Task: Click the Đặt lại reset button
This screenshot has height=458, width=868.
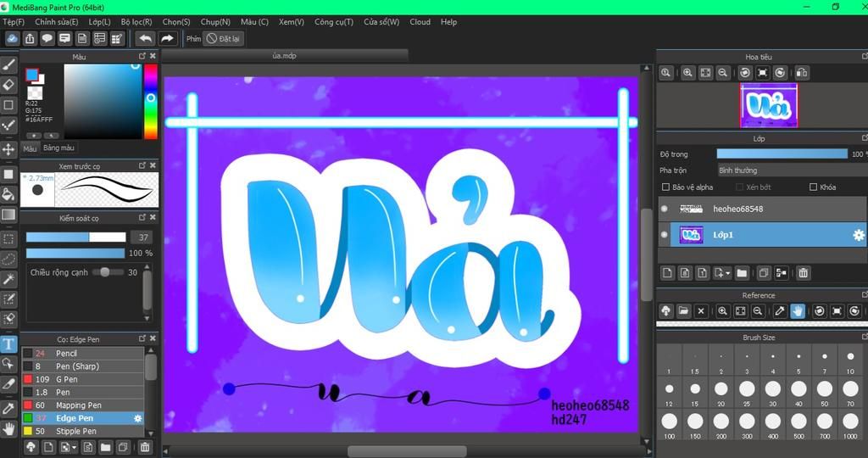Action: [x=224, y=39]
